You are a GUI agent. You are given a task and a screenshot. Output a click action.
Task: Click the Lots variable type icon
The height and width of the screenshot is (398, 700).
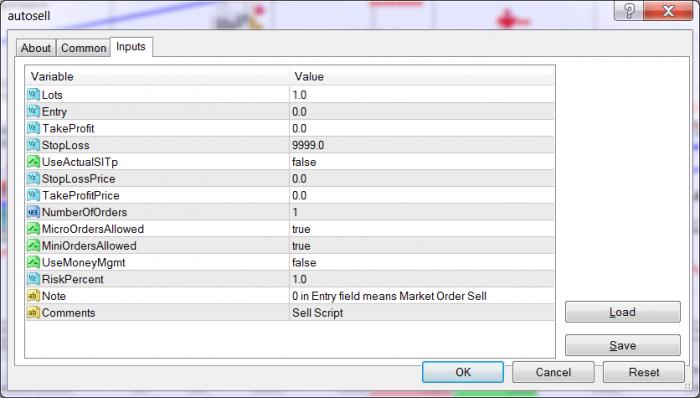tap(33, 95)
